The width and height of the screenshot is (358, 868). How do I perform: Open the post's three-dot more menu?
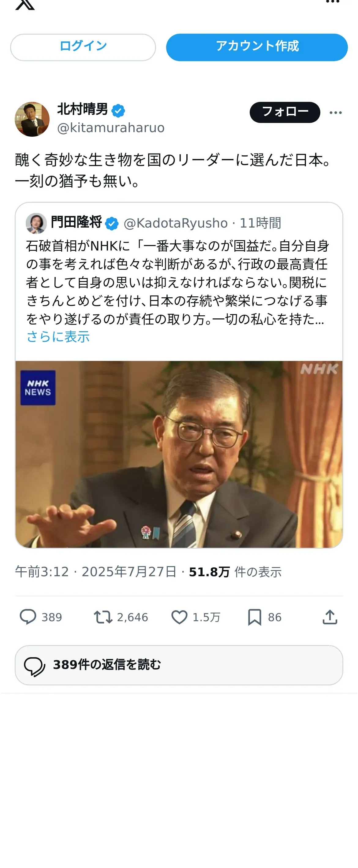tap(335, 113)
